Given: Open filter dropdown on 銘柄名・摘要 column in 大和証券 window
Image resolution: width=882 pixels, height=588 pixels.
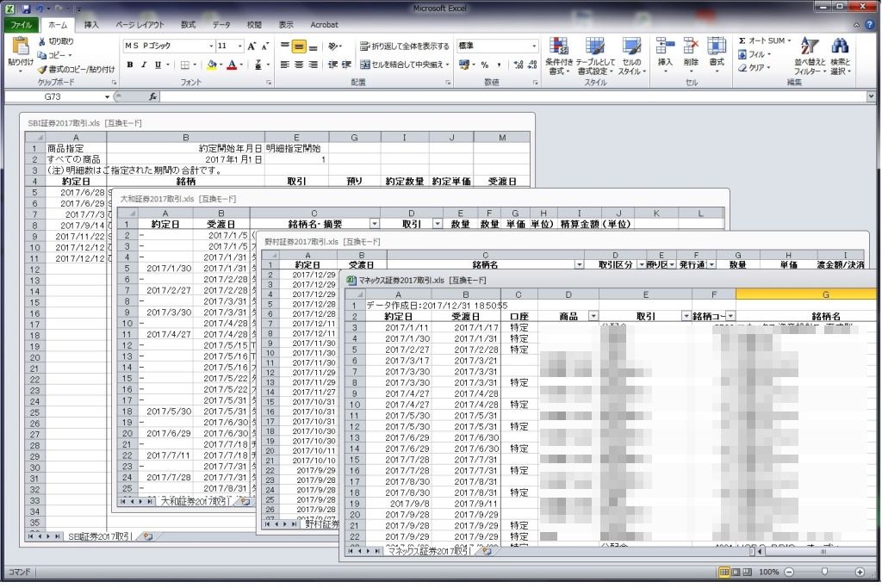Looking at the screenshot, I should click(x=374, y=224).
